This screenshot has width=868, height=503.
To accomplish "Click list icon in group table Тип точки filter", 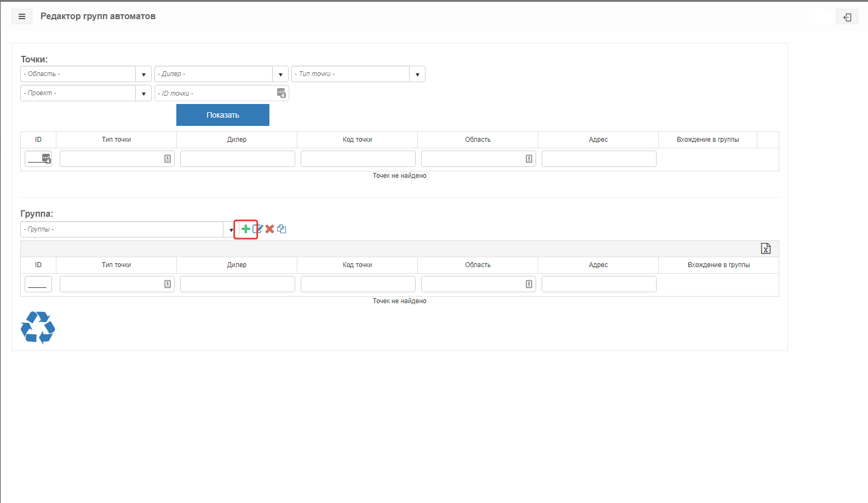I will pyautogui.click(x=168, y=284).
